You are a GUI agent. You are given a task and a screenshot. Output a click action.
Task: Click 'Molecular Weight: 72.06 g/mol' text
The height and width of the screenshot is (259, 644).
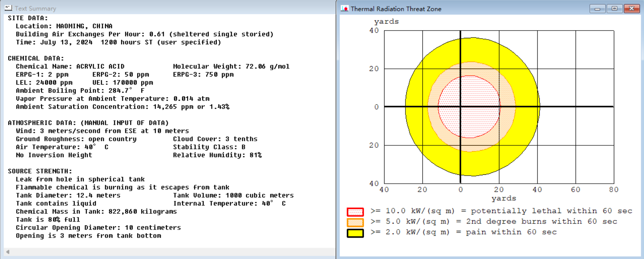231,66
